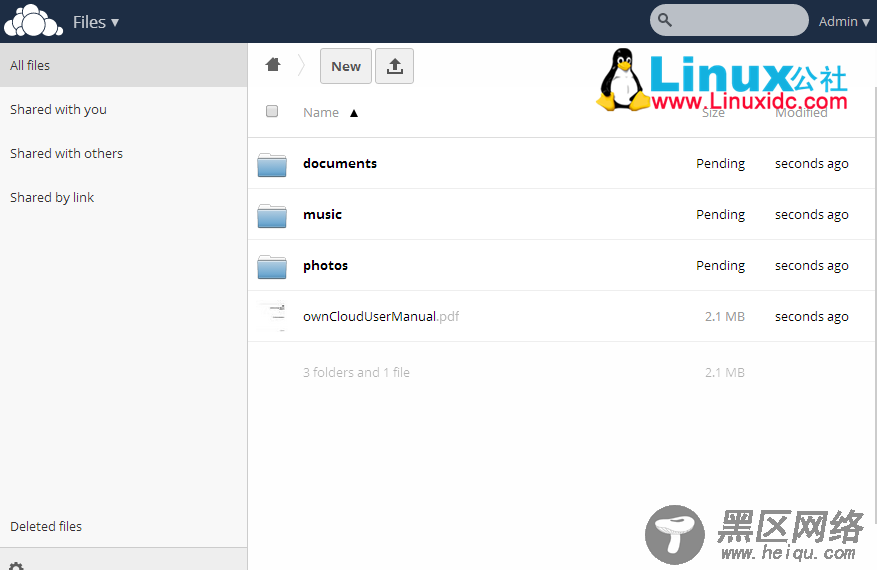Click the ownCloudUserManual.pdf thumbnail
Image resolution: width=877 pixels, height=570 pixels.
click(272, 316)
